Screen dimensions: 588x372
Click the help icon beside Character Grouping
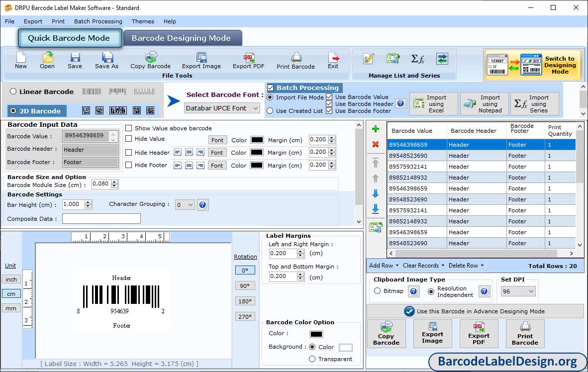click(x=202, y=205)
